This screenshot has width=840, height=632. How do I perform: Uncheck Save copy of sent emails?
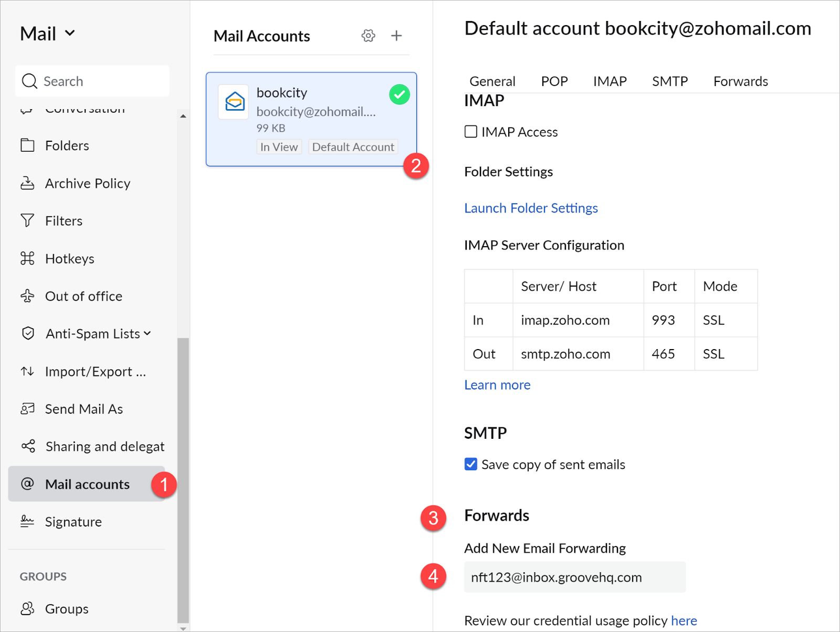click(471, 465)
